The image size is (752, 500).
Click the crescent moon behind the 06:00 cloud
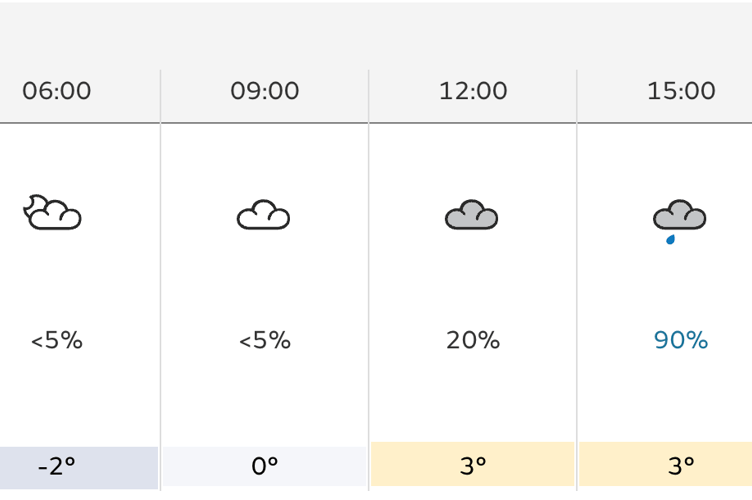(32, 204)
